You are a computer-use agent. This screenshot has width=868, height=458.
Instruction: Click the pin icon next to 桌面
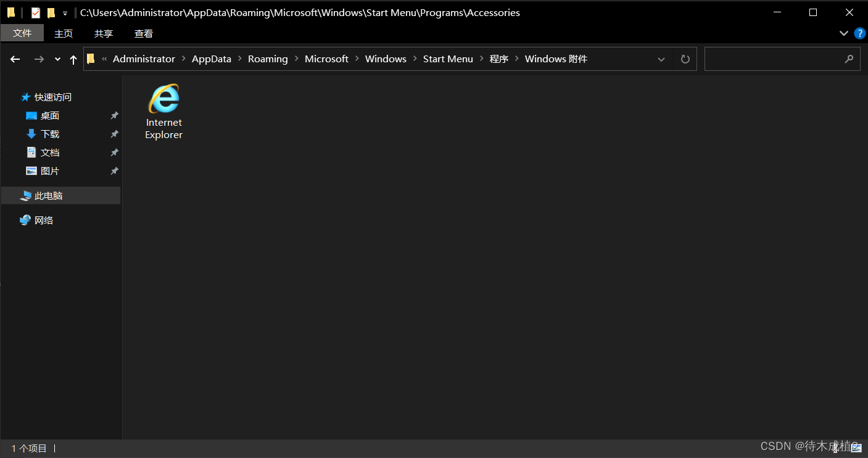point(114,115)
